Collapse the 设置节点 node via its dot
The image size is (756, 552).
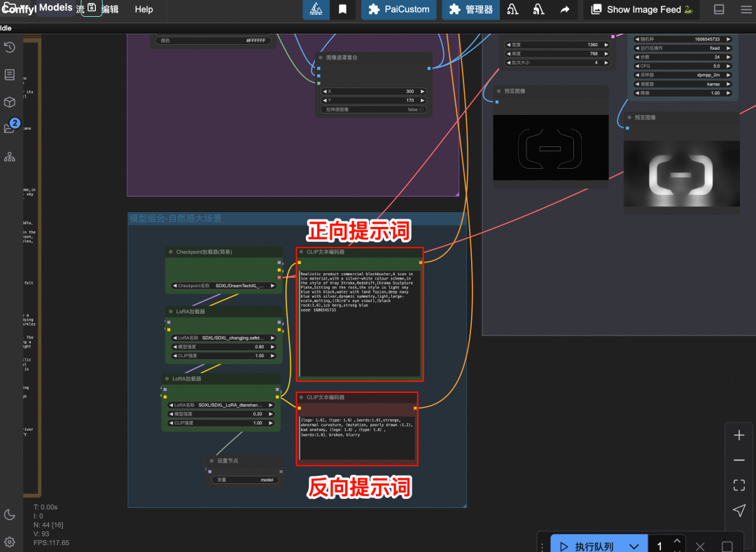211,461
